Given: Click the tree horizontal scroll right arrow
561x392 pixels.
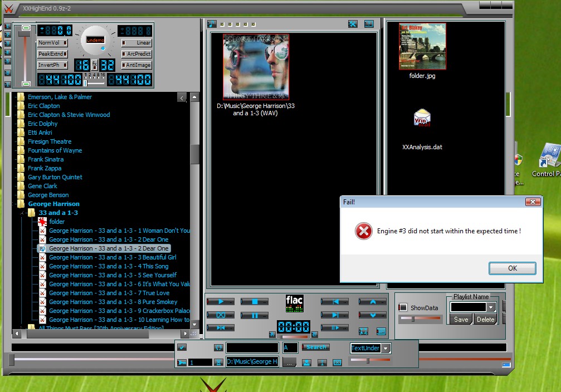Looking at the screenshot, I should (x=185, y=334).
